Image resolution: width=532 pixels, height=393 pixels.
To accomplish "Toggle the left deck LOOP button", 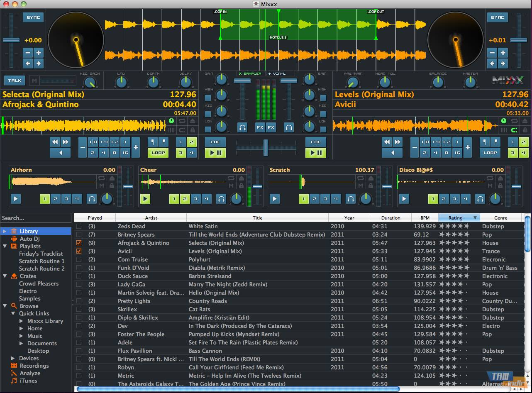I will 158,153.
